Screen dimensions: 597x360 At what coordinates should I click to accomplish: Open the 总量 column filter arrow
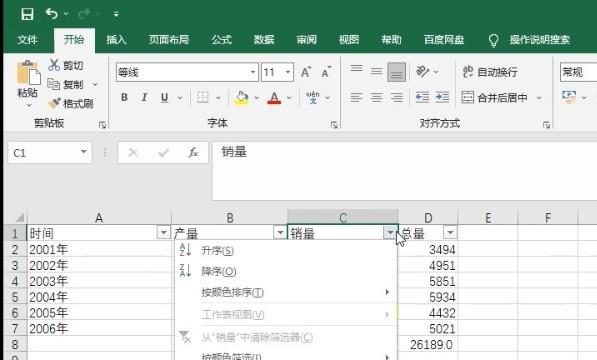click(450, 232)
